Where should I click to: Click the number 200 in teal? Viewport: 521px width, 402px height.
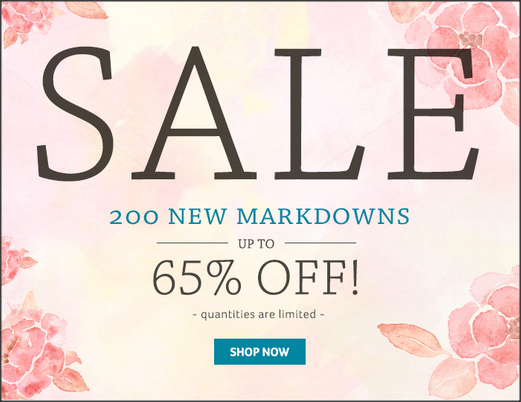point(133,218)
